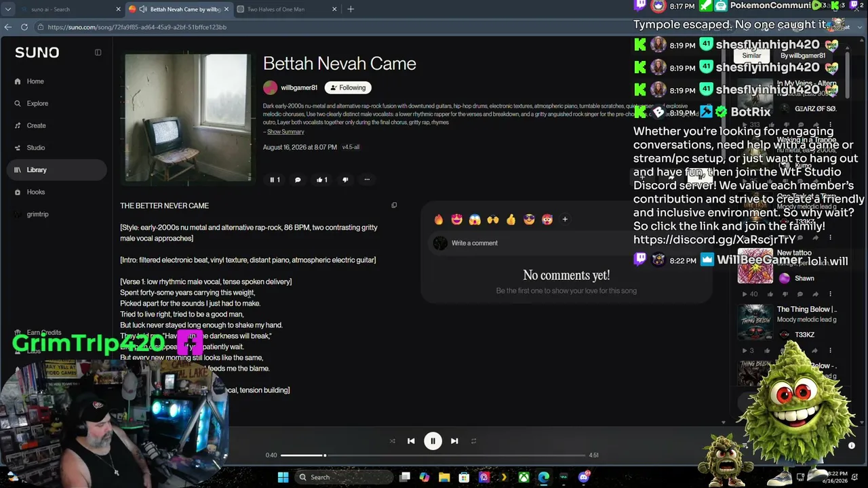Open Explore in the Suno sidebar
The image size is (868, 488).
[37, 104]
